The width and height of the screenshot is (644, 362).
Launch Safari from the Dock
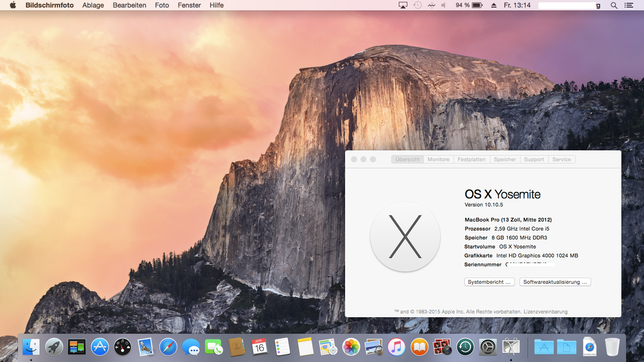pos(168,347)
